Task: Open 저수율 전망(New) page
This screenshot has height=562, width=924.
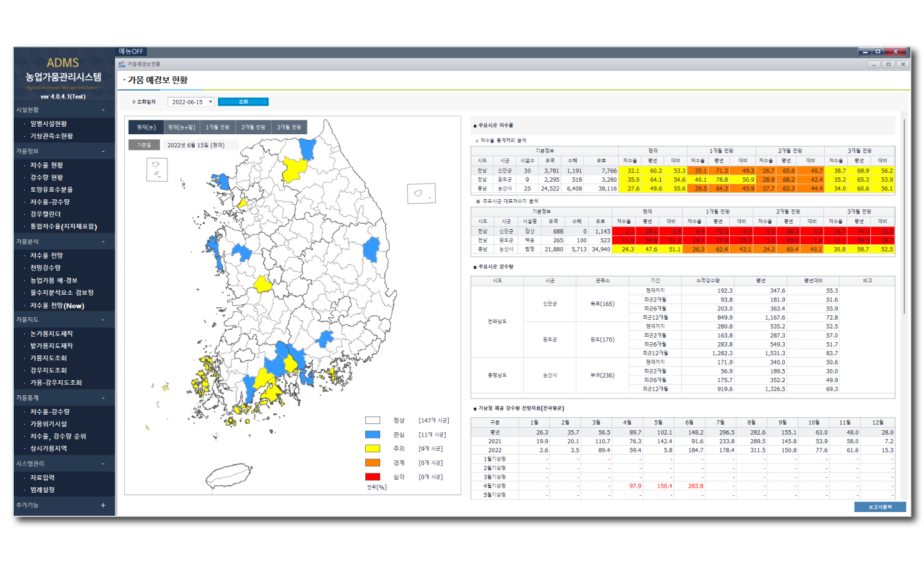Action: click(57, 306)
